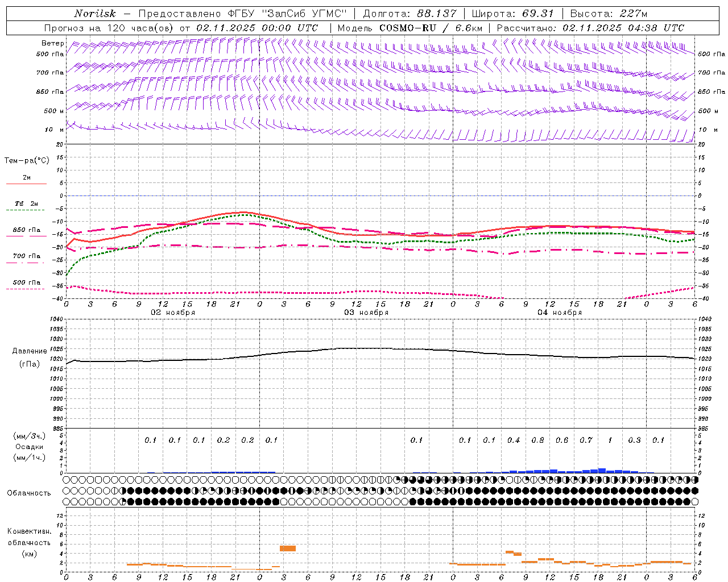Click the 'Тем-ра(°C)' temperature panel label

point(27,161)
